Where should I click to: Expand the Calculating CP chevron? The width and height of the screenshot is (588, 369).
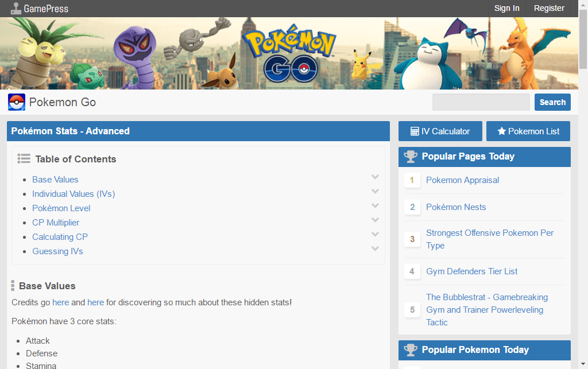coord(375,234)
